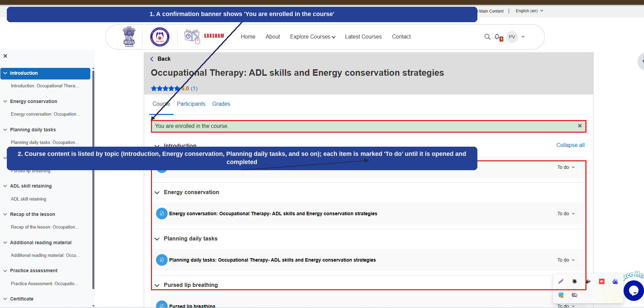Collapse Recap of the lesson in the sidebar
The width and height of the screenshot is (644, 308).
pos(5,214)
